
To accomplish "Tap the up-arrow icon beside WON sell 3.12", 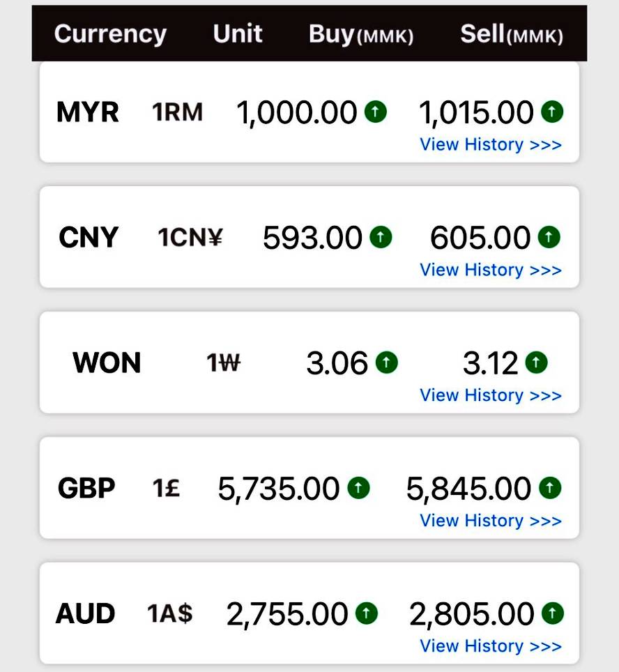I will (536, 362).
